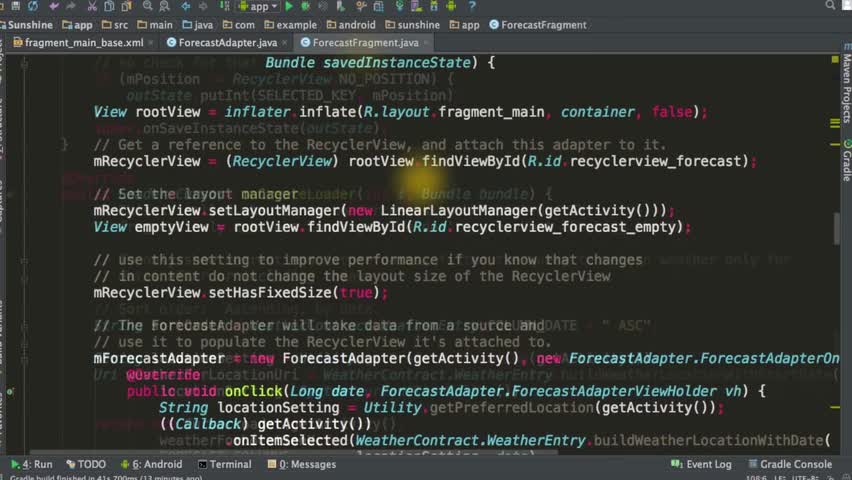Screen dimensions: 852x480
Task: Click the Redo arrow icon
Action: click(71, 6)
